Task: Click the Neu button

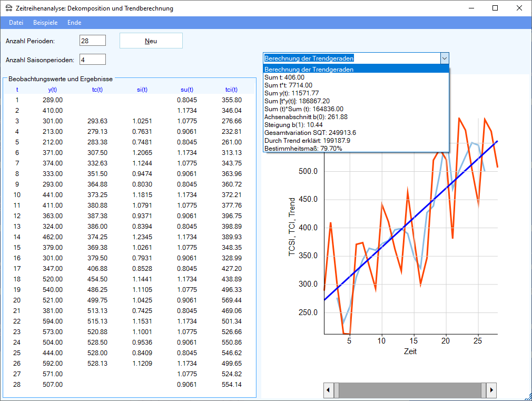Action: click(151, 41)
